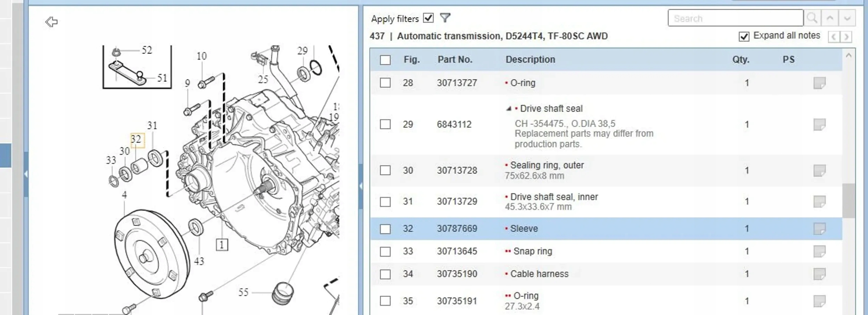
Task: Go to next section chevron
Action: (x=846, y=36)
